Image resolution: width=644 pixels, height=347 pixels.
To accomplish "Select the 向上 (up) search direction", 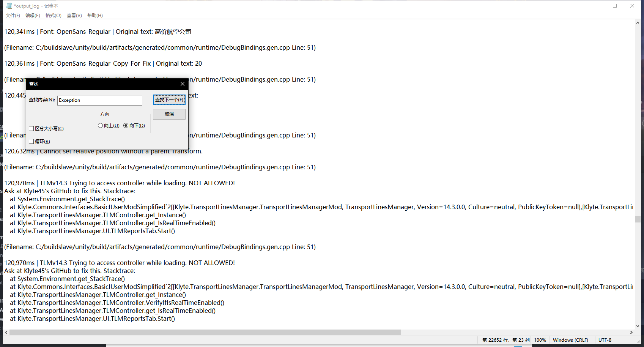I will [101, 125].
